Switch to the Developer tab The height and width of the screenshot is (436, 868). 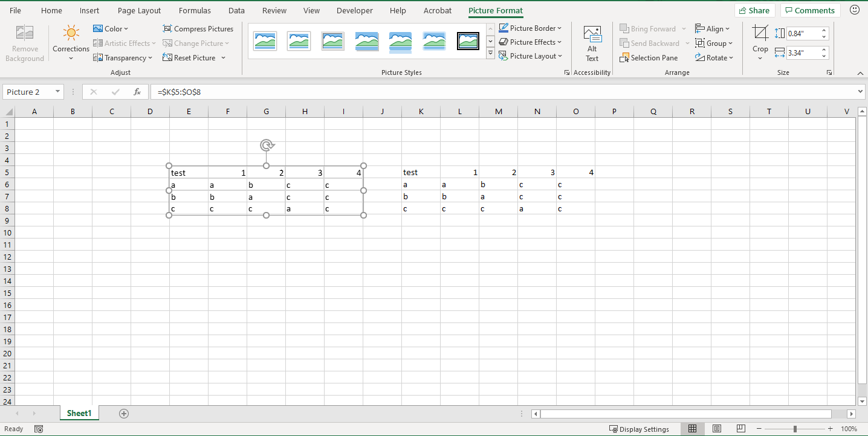point(354,11)
